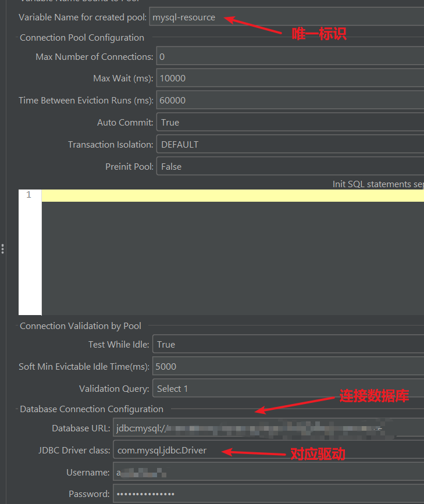Edit the JDBC Driver class field
This screenshot has width=424, height=504.
pyautogui.click(x=268, y=450)
